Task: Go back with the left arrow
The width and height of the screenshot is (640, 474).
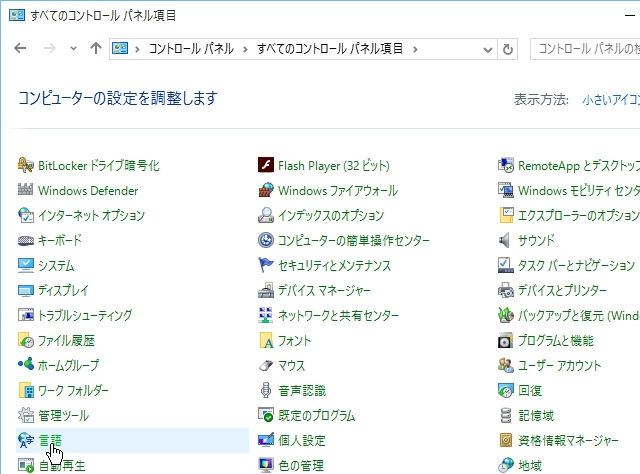Action: [20, 49]
